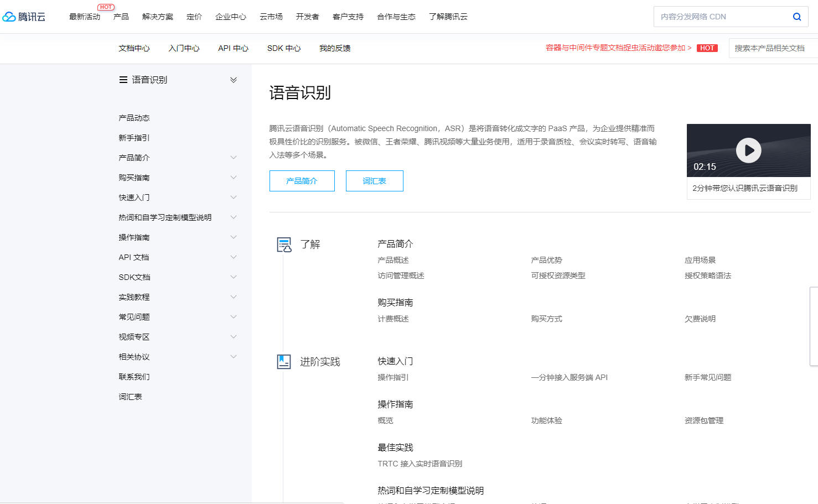
Task: Click video caption 2分钟带您认识腾讯云语音识别
Action: coord(745,188)
